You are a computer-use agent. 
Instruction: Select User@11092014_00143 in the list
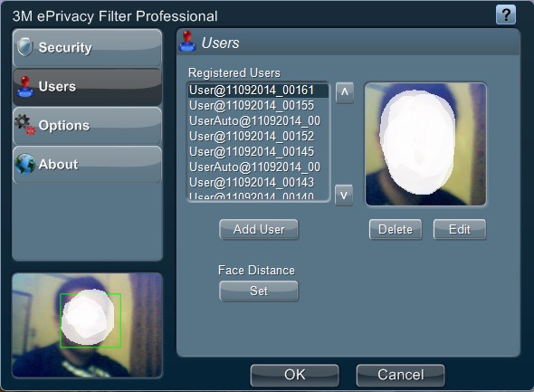tap(258, 182)
